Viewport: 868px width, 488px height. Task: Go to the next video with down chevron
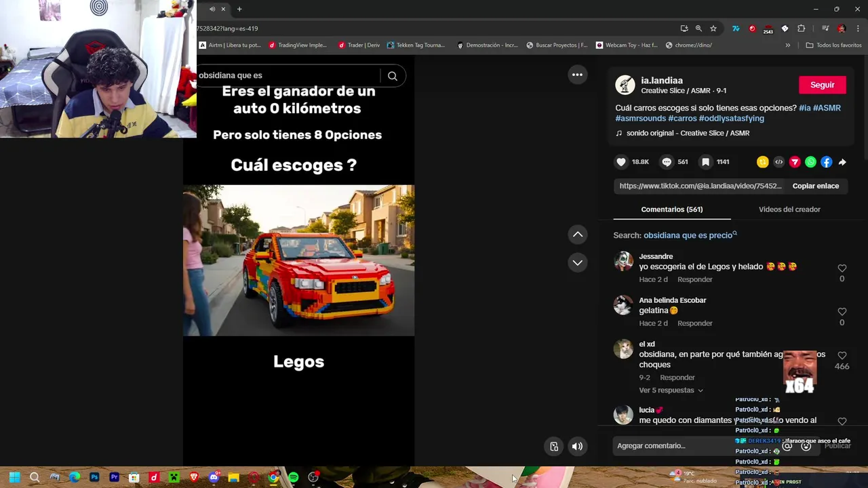pos(578,262)
